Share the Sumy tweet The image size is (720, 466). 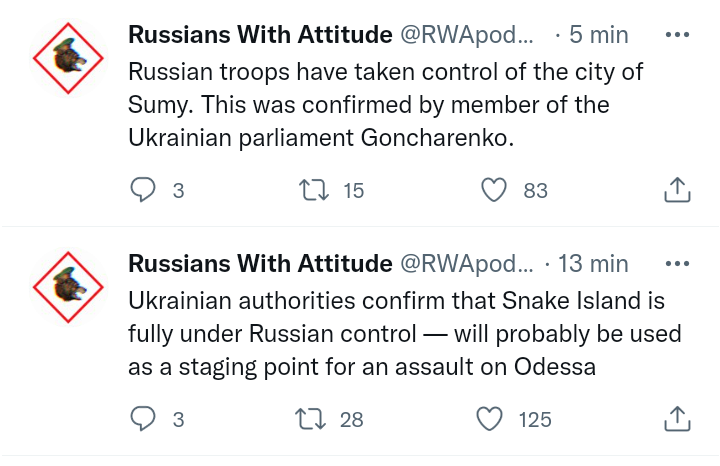click(x=677, y=189)
